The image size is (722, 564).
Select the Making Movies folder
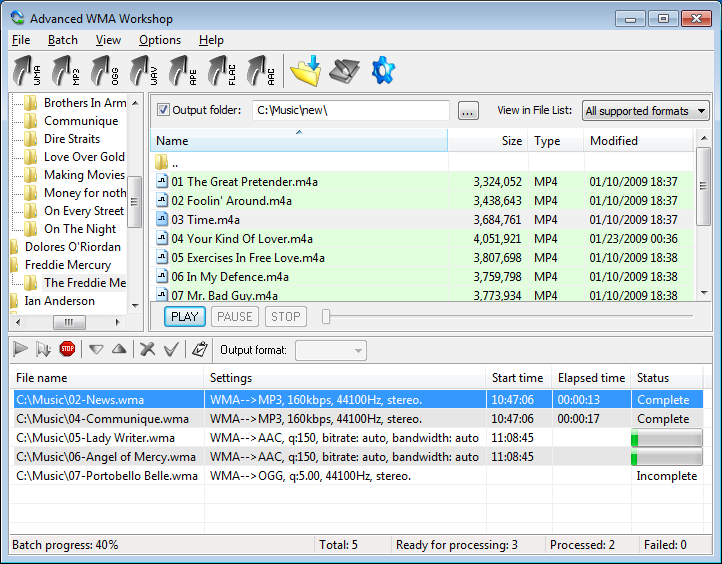84,174
